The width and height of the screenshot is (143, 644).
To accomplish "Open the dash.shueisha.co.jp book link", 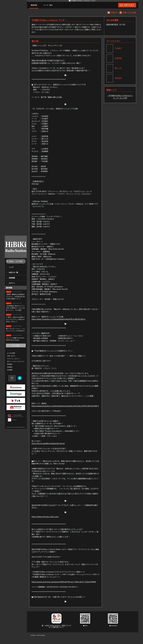I will (x=58, y=319).
